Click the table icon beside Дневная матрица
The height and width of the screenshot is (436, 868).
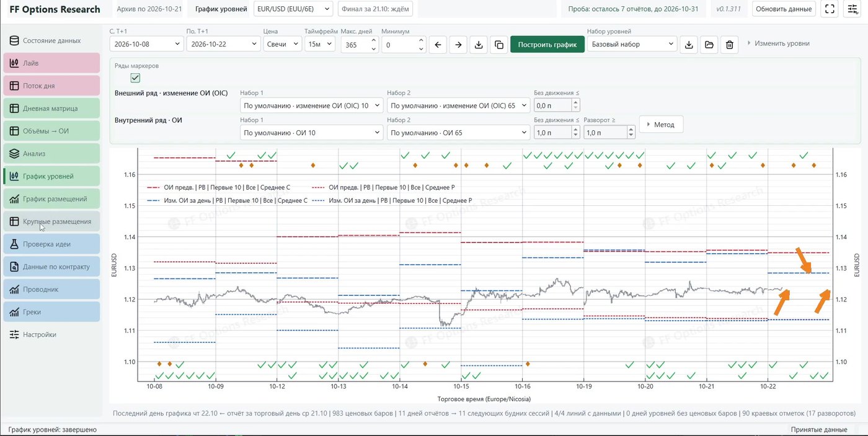point(14,109)
